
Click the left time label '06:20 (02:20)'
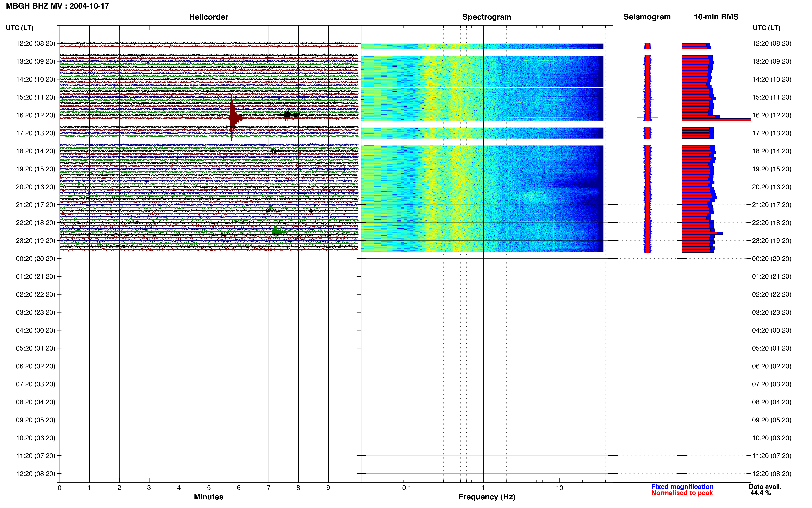point(36,366)
